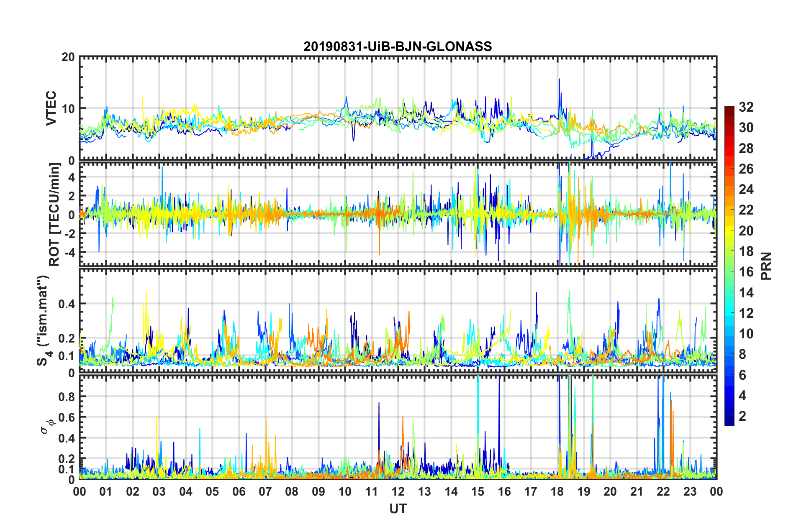
Task: Click colorbar tick value 26
Action: pyautogui.click(x=746, y=169)
